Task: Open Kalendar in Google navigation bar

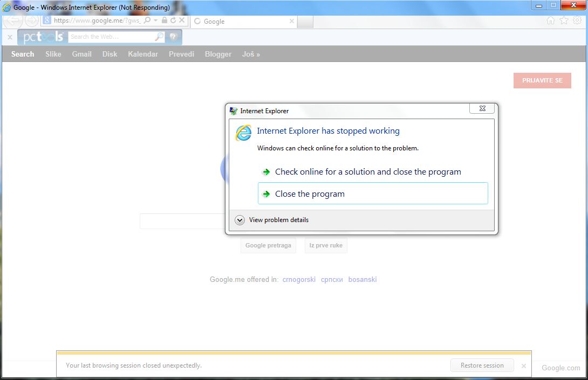Action: coord(143,54)
